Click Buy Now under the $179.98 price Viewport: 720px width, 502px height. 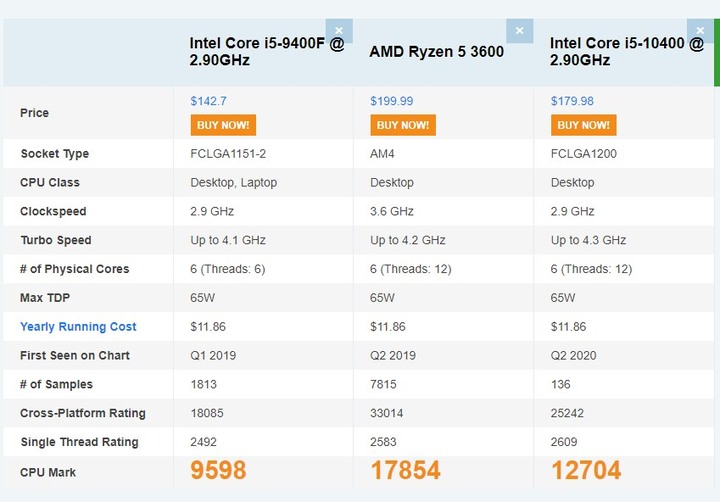[584, 125]
